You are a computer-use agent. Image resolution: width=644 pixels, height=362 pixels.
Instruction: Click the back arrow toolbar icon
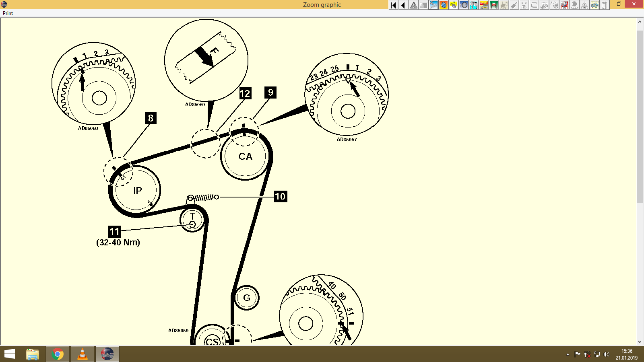pos(403,5)
